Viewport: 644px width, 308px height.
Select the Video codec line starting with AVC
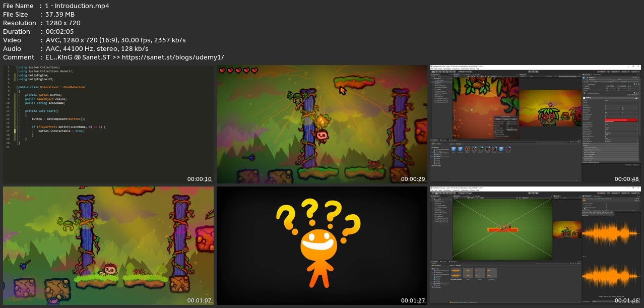[115, 40]
